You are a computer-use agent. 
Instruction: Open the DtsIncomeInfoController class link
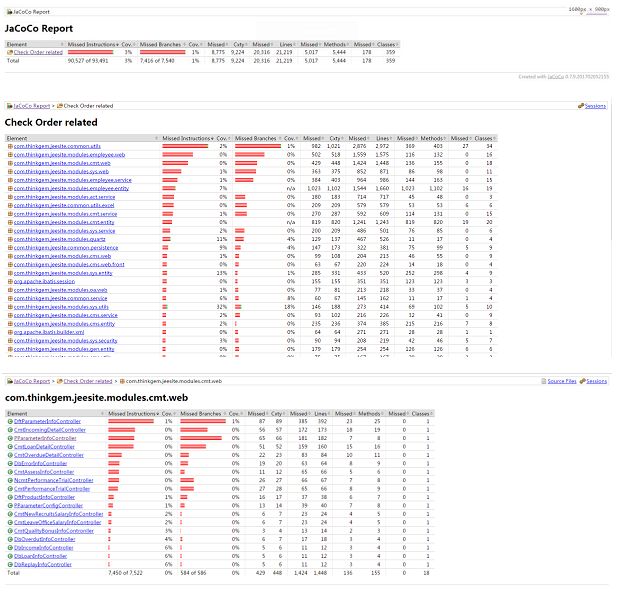pyautogui.click(x=44, y=548)
